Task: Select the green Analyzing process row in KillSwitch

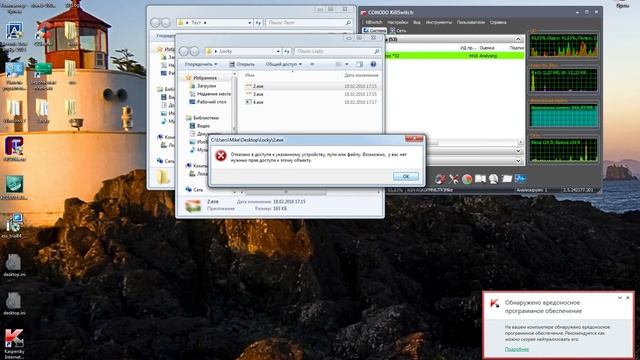Action: 455,56
